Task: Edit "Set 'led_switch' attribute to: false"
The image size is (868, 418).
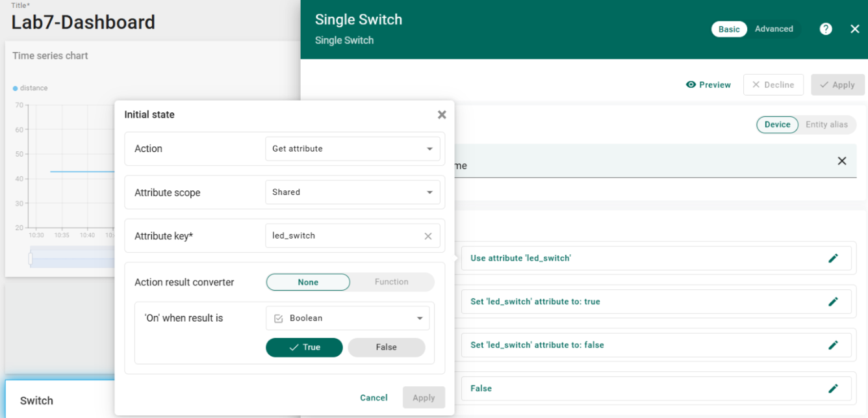Action: click(x=834, y=345)
